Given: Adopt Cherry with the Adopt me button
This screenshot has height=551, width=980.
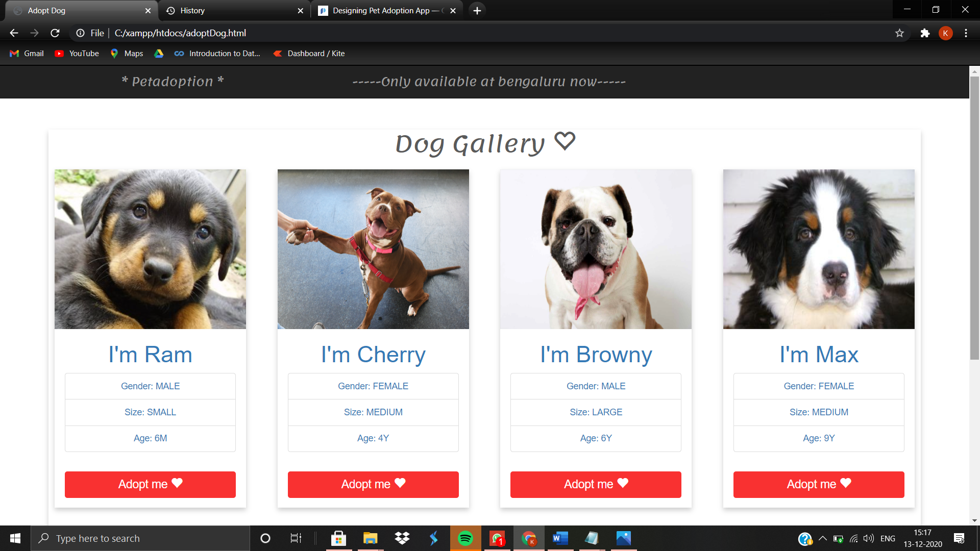Looking at the screenshot, I should (x=373, y=484).
